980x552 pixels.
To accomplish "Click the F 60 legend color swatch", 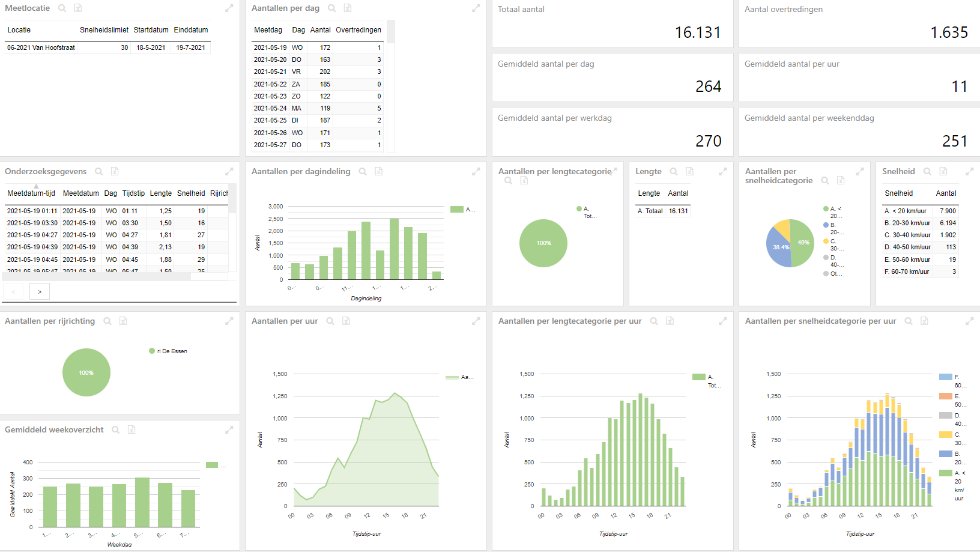I will click(x=946, y=377).
